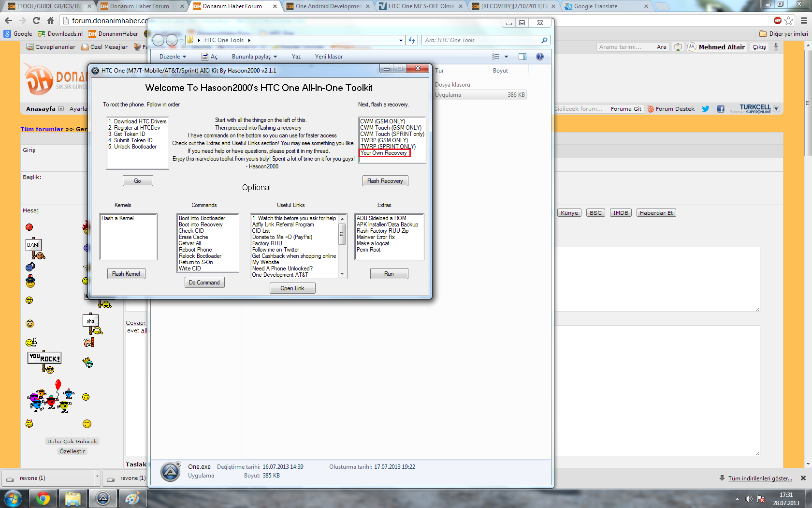Click the forum message notification icon
812x508 pixels.
click(x=678, y=47)
